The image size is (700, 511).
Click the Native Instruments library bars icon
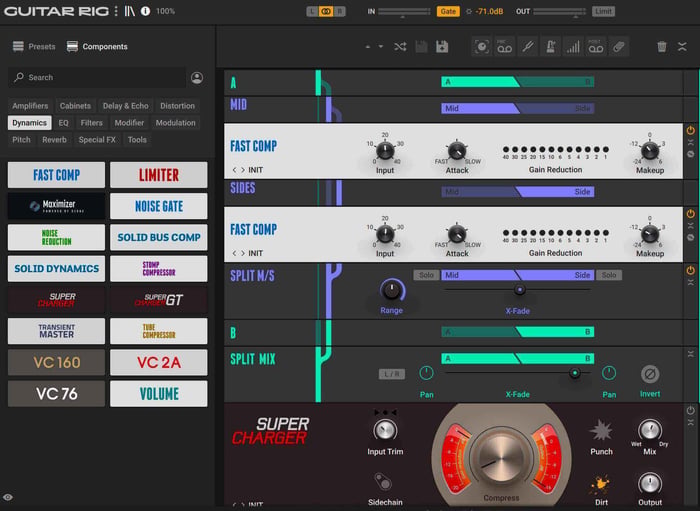coord(129,11)
